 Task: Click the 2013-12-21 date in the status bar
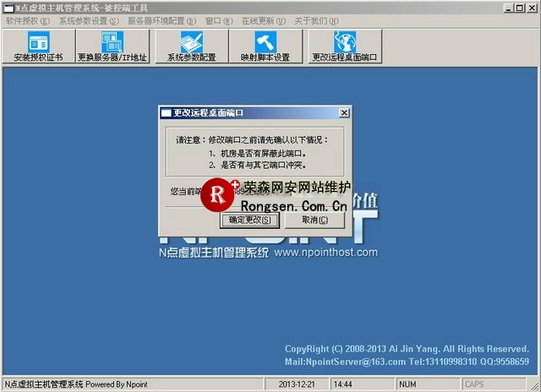coord(299,384)
